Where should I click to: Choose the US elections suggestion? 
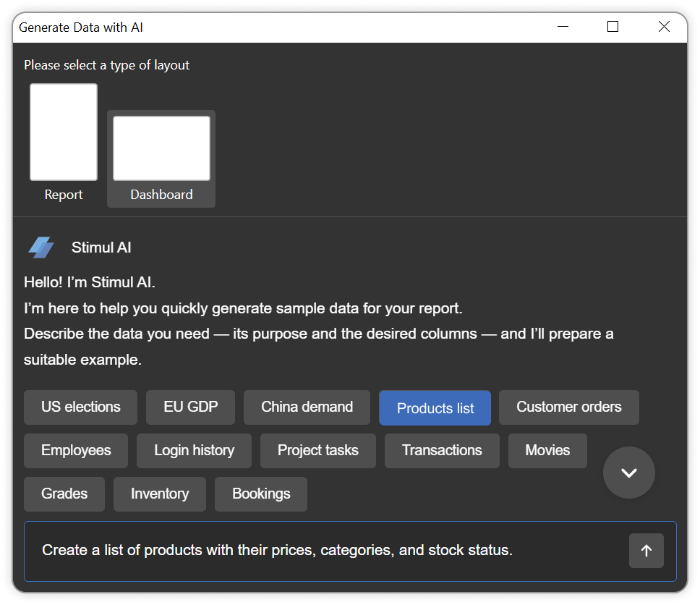coord(80,407)
